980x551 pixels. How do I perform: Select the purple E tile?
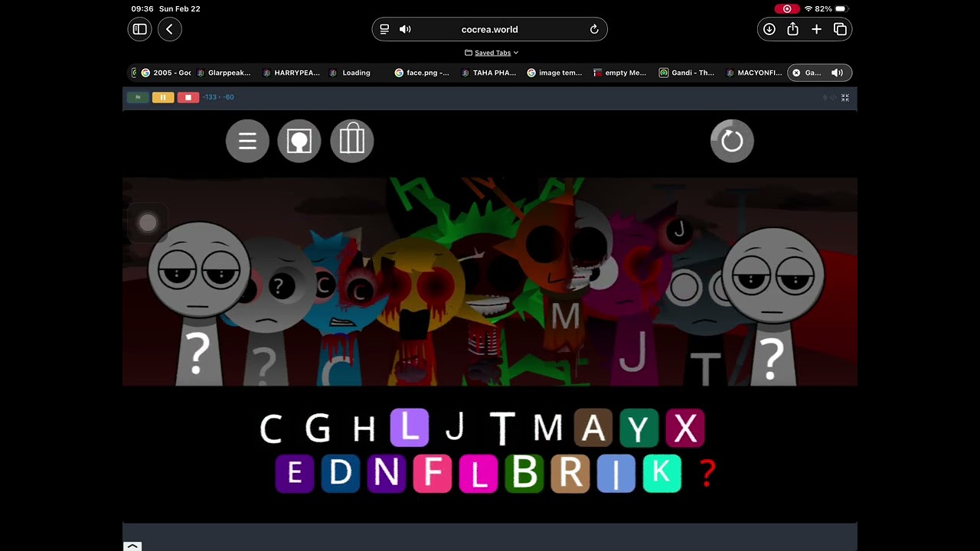pos(295,474)
